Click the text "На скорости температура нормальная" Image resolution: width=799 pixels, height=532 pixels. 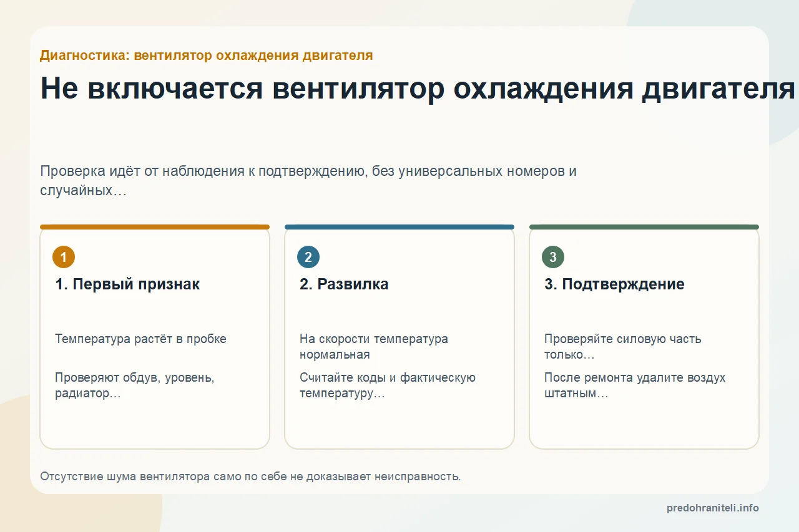tap(374, 347)
